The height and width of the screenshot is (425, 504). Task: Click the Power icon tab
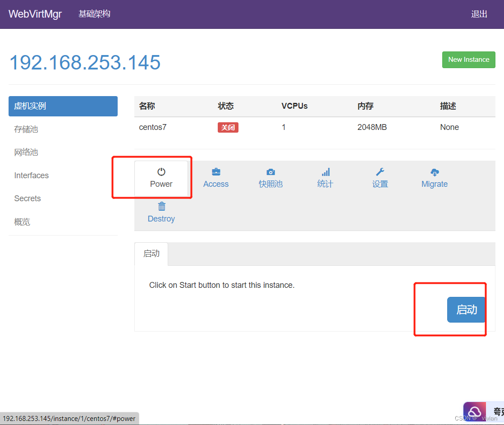[x=161, y=178]
